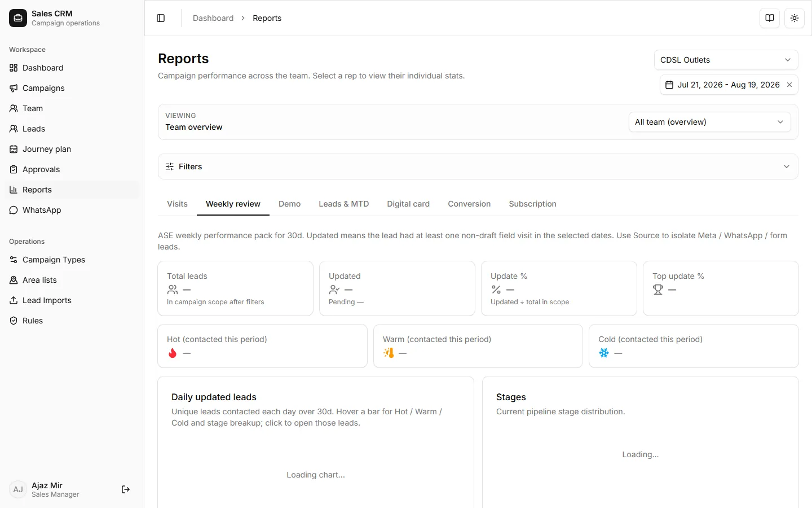Click the Rules shield icon
This screenshot has width=812, height=508.
(14, 321)
